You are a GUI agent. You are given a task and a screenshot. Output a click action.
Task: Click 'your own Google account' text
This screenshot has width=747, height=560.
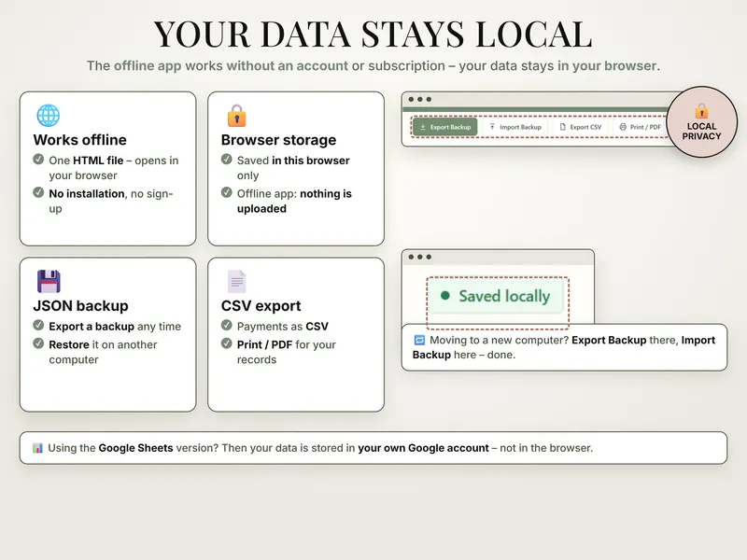pyautogui.click(x=424, y=448)
